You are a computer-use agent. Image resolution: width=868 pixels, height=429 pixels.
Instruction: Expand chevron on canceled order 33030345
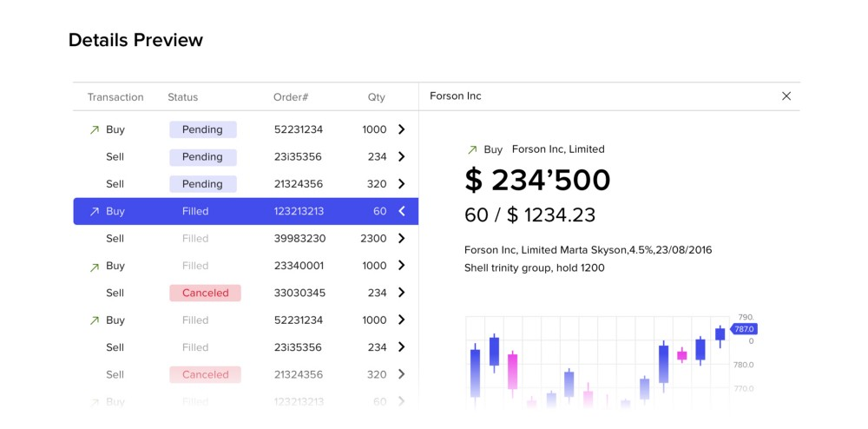(x=401, y=293)
